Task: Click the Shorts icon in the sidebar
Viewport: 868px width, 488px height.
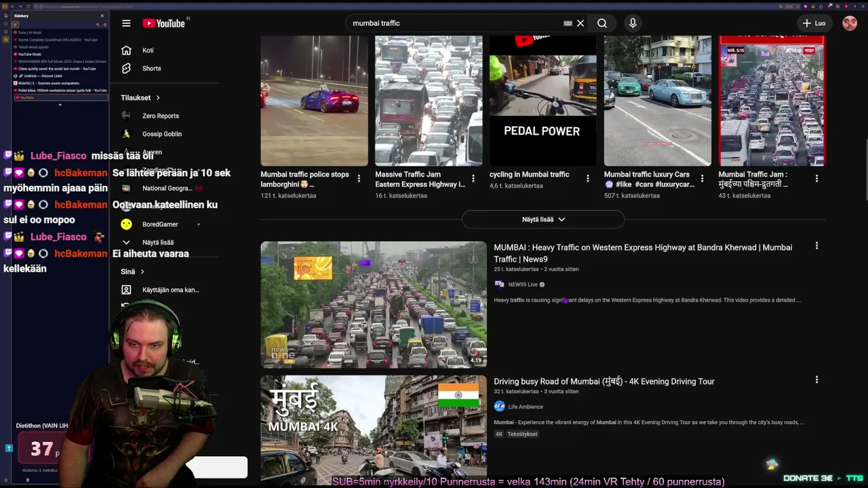Action: pos(126,68)
